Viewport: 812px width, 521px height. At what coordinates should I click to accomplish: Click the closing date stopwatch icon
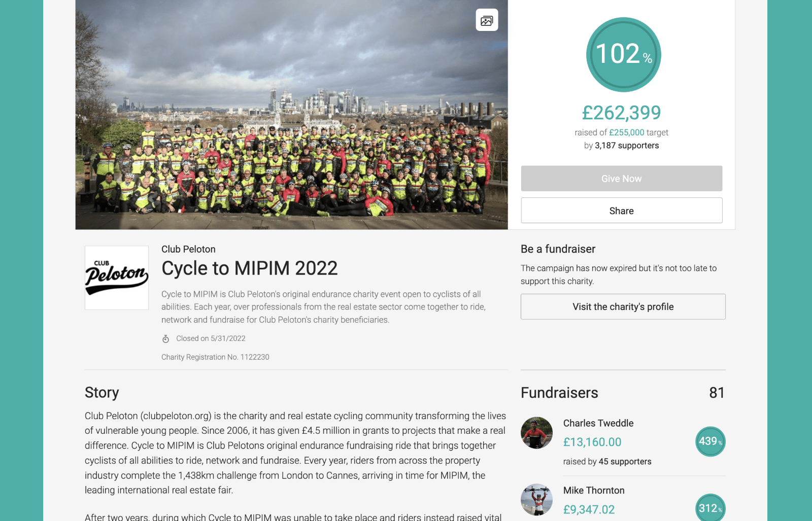point(165,338)
